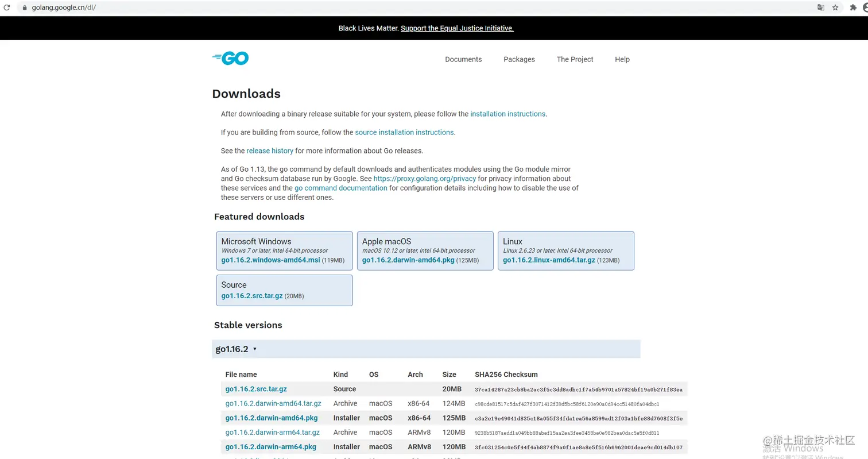Image resolution: width=868 pixels, height=459 pixels.
Task: Open the source installation instructions link
Action: [x=404, y=132]
